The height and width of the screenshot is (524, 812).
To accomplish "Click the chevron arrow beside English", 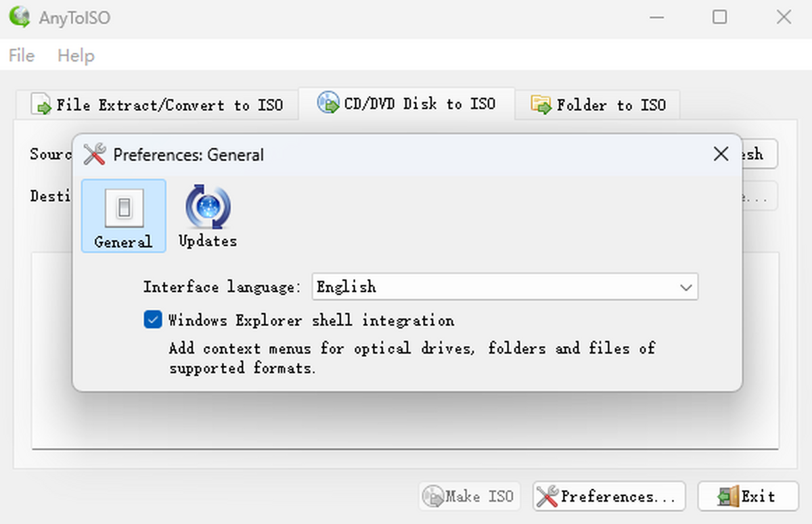I will pyautogui.click(x=685, y=287).
